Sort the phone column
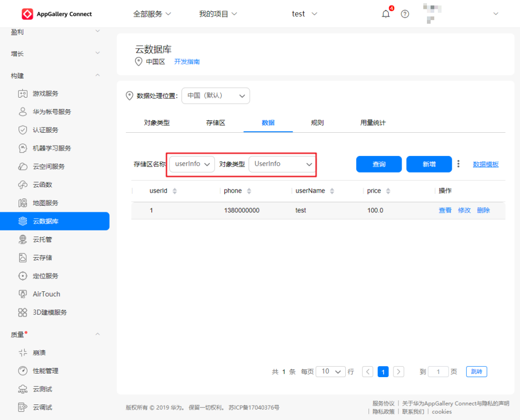The image size is (520, 420). 249,191
